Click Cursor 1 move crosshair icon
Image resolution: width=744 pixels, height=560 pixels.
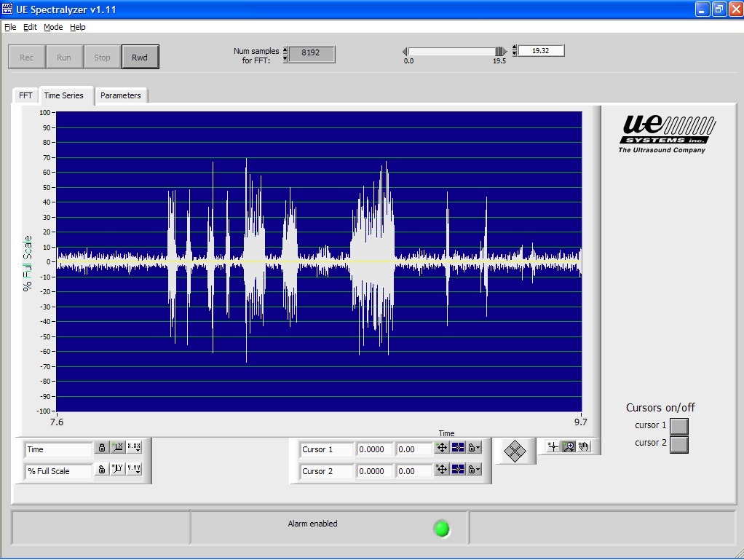coord(442,449)
